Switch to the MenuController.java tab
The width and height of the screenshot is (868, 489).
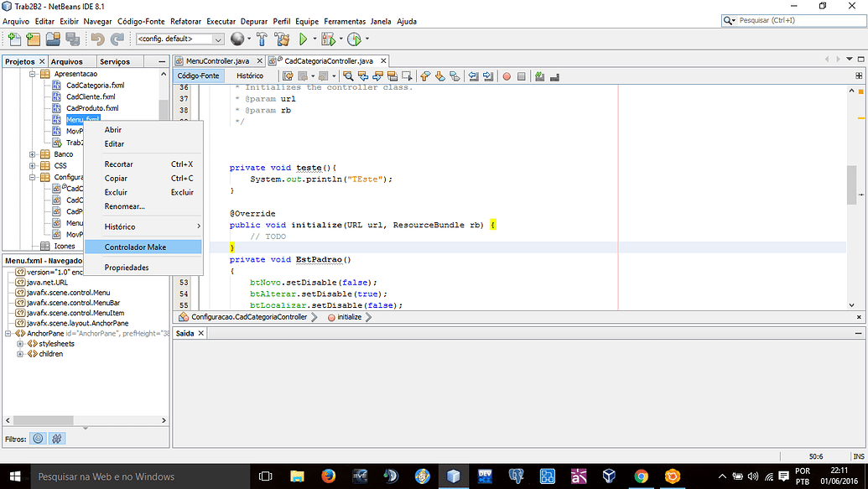(218, 60)
